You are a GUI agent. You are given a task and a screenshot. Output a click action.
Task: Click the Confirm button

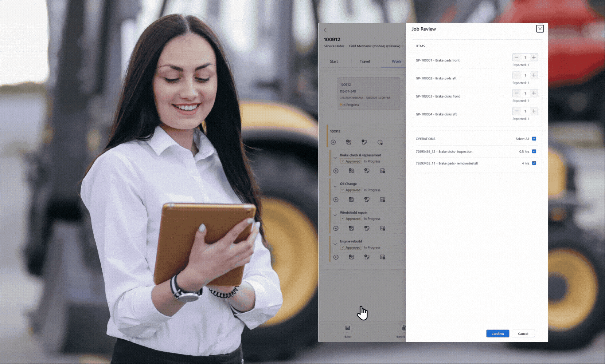tap(497, 334)
